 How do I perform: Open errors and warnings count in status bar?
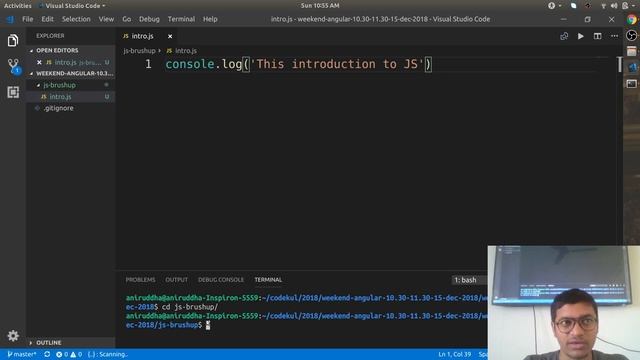pos(69,354)
